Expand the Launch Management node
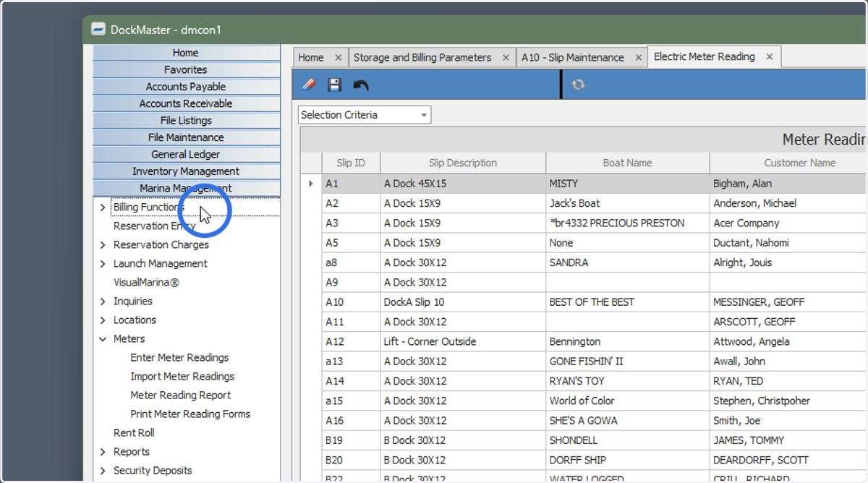 click(x=103, y=264)
